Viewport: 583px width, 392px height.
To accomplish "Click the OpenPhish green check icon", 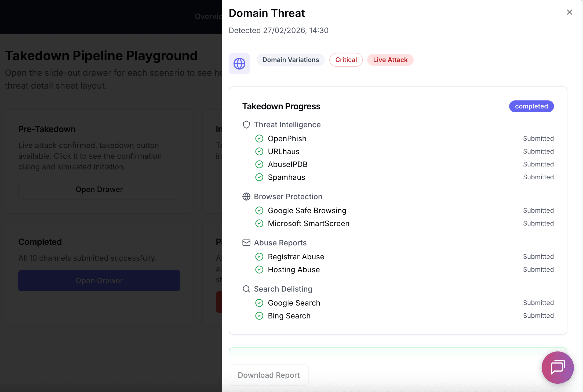I will [x=259, y=139].
